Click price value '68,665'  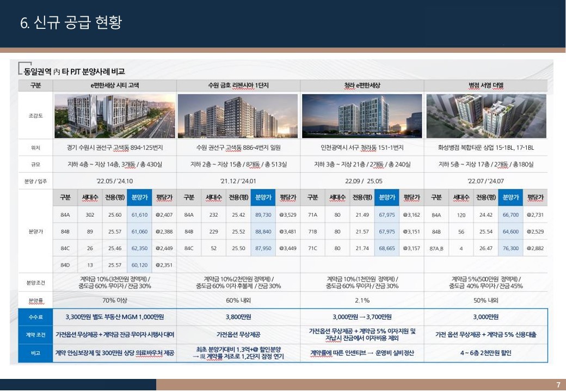387,248
